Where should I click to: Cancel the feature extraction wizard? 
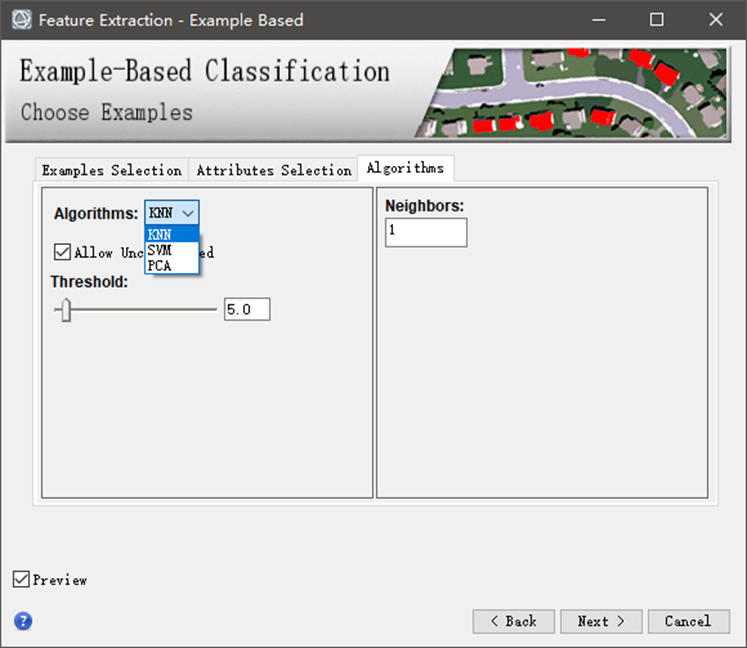coord(689,621)
